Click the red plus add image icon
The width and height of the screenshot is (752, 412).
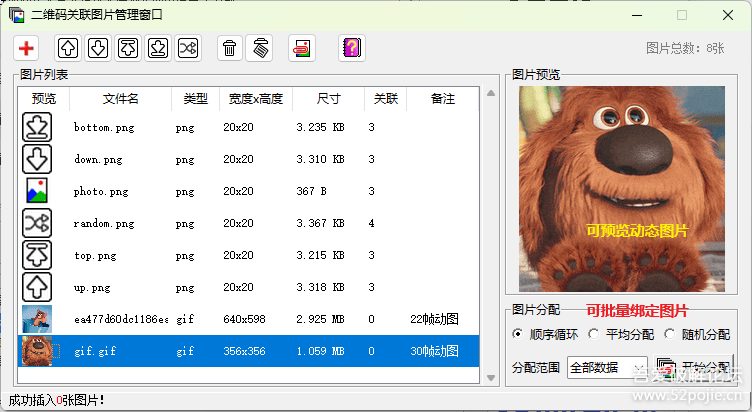pyautogui.click(x=27, y=47)
